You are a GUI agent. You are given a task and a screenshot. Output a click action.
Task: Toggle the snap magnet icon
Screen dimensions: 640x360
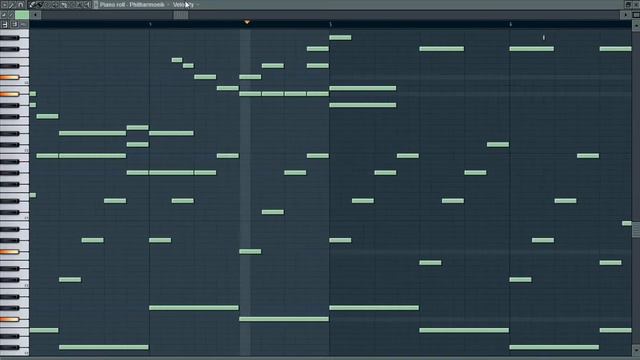pyautogui.click(x=20, y=5)
